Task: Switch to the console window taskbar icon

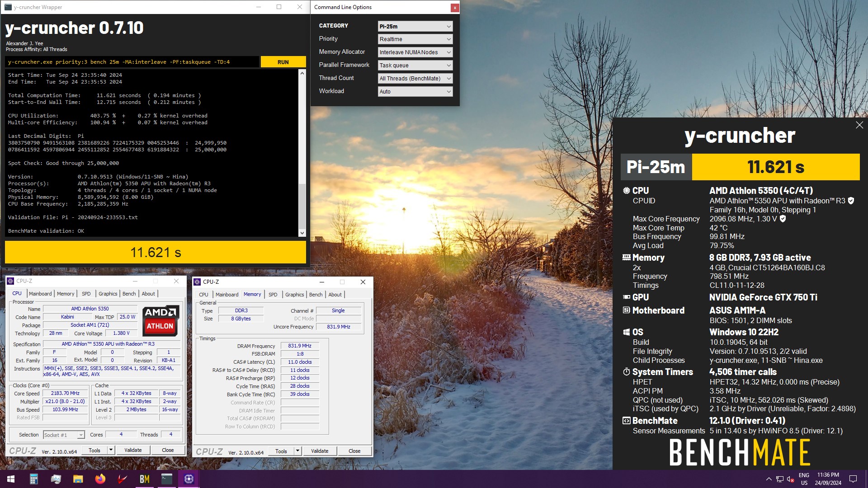Action: (167, 479)
